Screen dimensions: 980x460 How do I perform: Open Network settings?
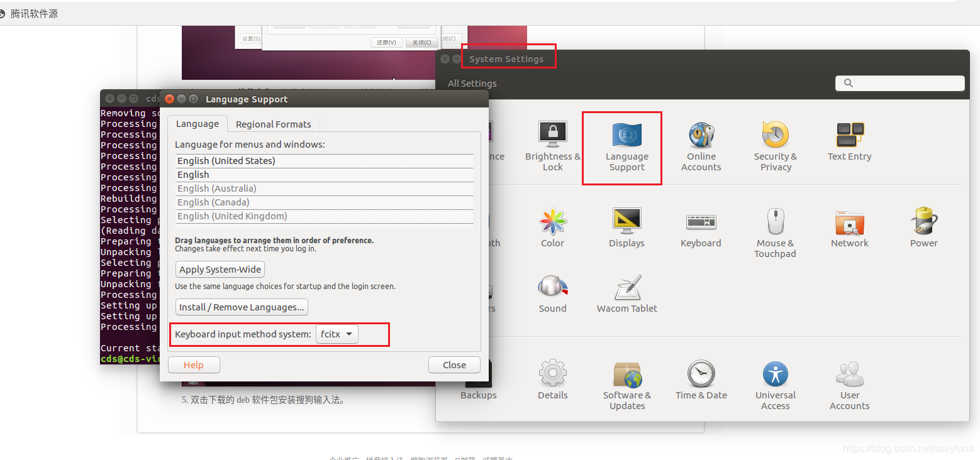[x=849, y=227]
